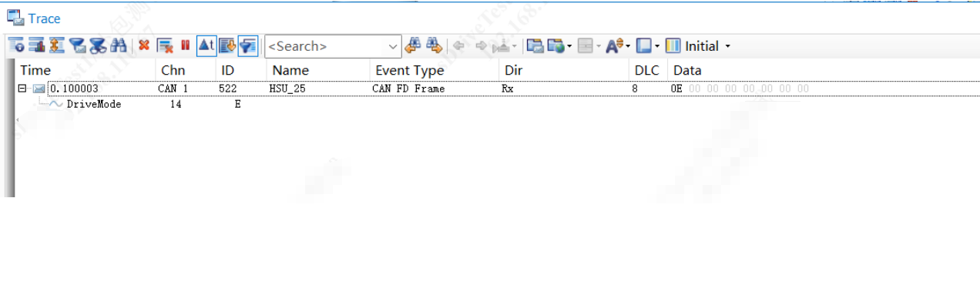This screenshot has height=292, width=980.
Task: Click the window with envelope icon
Action: 535,46
